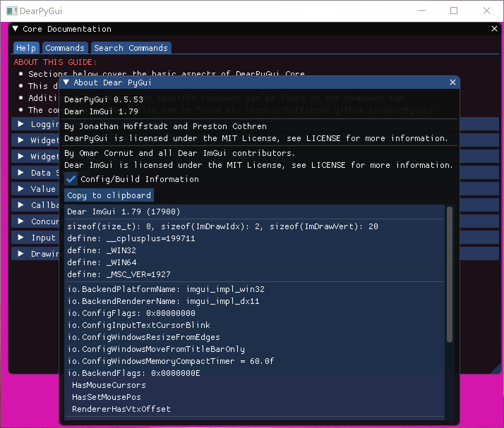The image size is (504, 428).
Task: Maximize the DearPyGui window
Action: (454, 11)
